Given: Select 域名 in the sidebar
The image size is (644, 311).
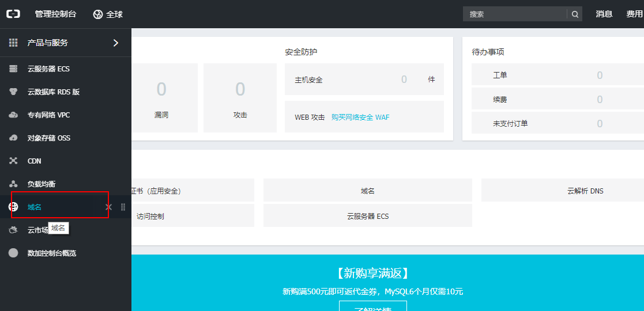Looking at the screenshot, I should [x=35, y=207].
